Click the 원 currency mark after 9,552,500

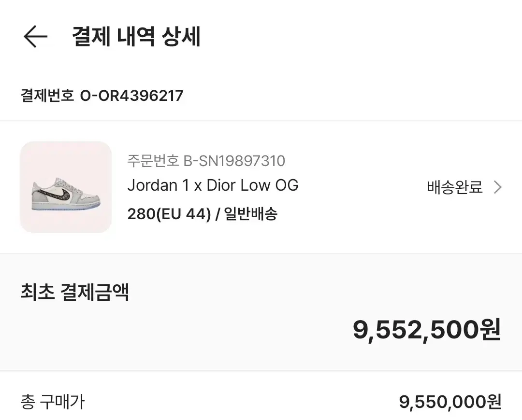point(490,330)
